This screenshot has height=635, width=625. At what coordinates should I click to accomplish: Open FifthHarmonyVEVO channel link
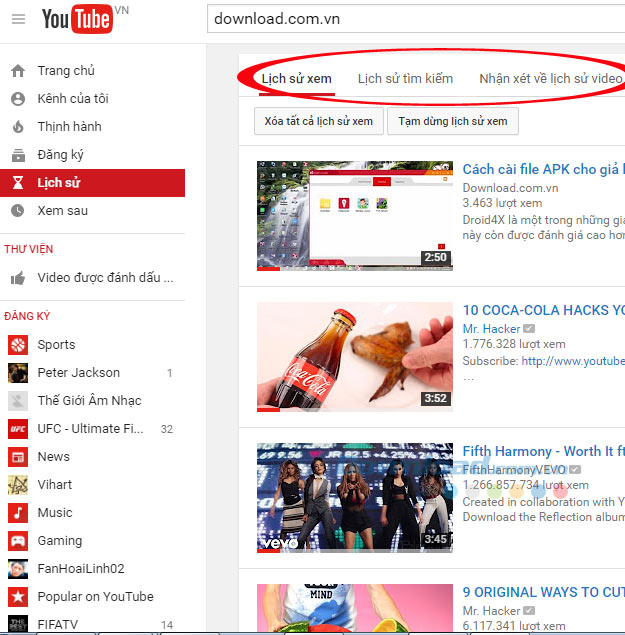coord(514,470)
